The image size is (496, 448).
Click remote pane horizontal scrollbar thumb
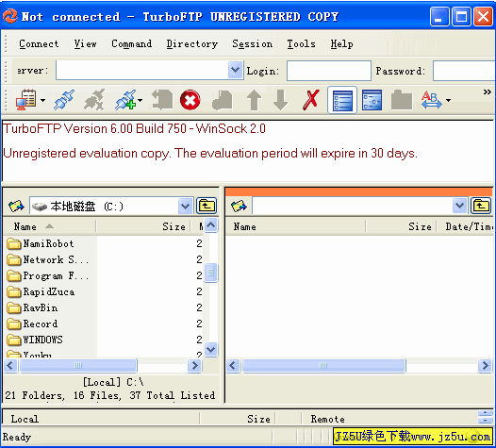coord(323,366)
